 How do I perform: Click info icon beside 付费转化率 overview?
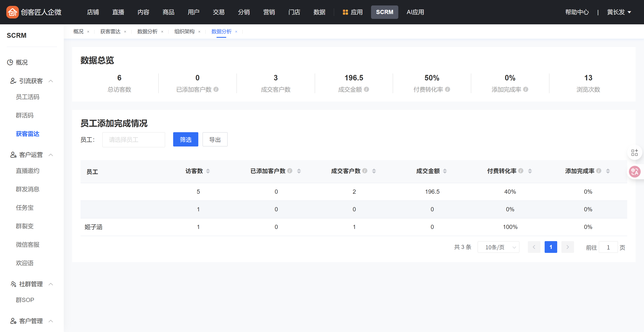448,89
